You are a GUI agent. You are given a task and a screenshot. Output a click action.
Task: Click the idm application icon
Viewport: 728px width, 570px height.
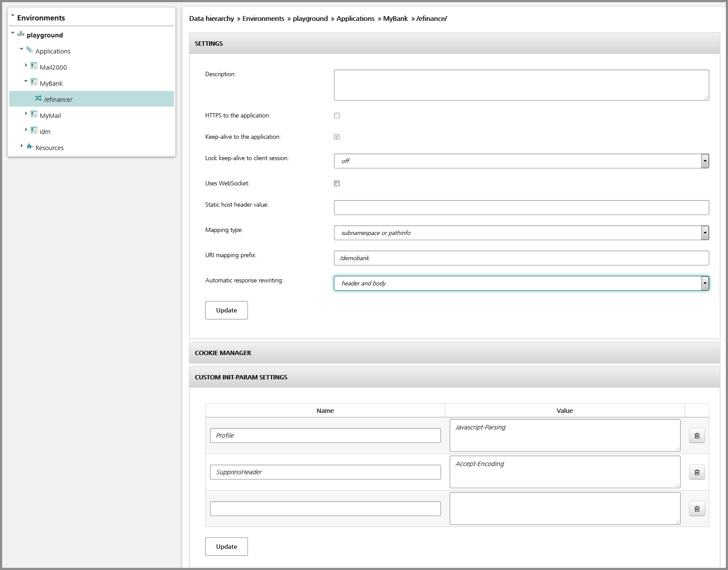pos(34,131)
